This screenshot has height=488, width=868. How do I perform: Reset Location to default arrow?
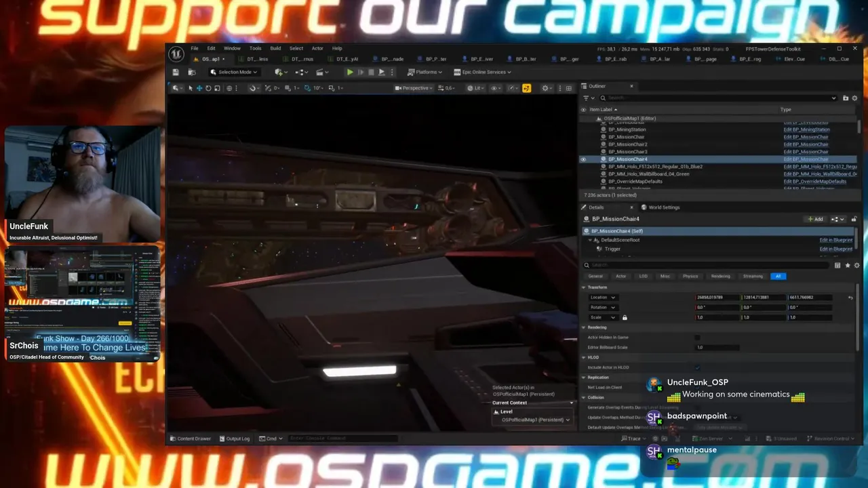point(850,298)
